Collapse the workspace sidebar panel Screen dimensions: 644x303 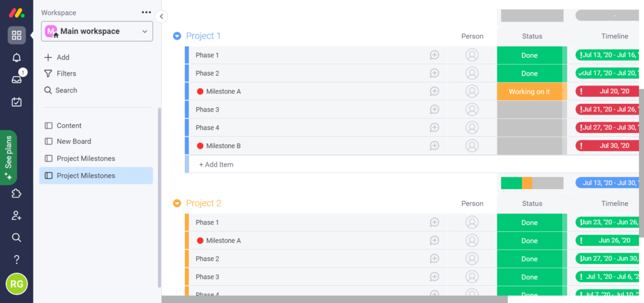click(x=162, y=16)
